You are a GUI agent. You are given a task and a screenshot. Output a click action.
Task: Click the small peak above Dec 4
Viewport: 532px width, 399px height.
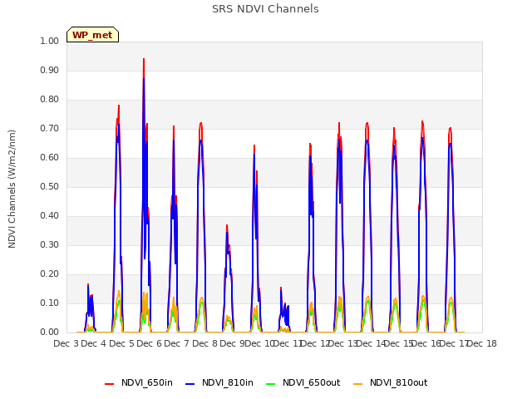[x=88, y=285]
